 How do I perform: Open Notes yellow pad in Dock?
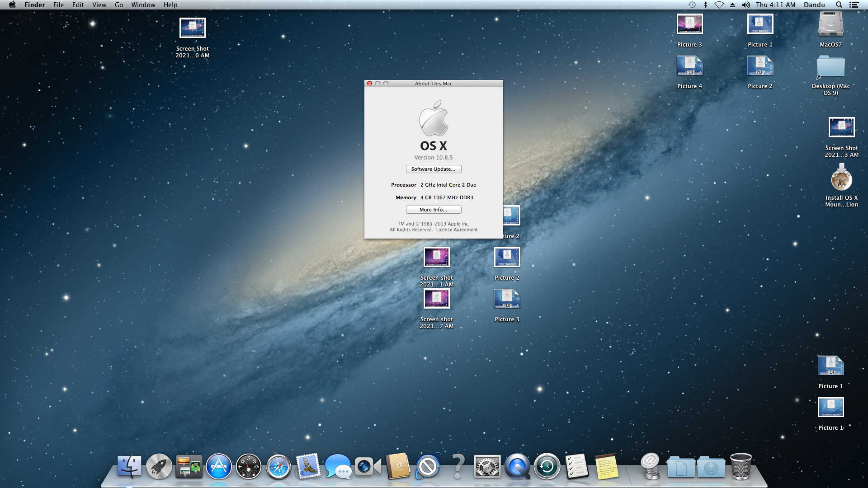(x=607, y=466)
